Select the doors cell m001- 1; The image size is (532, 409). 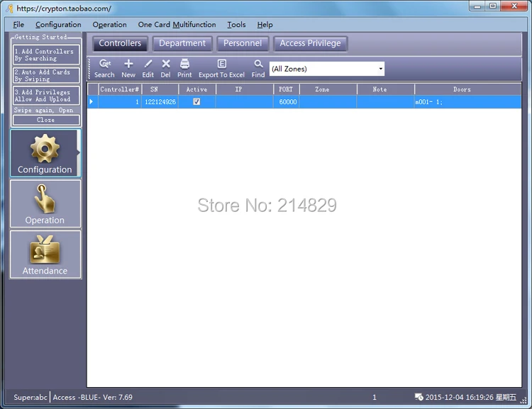[x=468, y=102]
